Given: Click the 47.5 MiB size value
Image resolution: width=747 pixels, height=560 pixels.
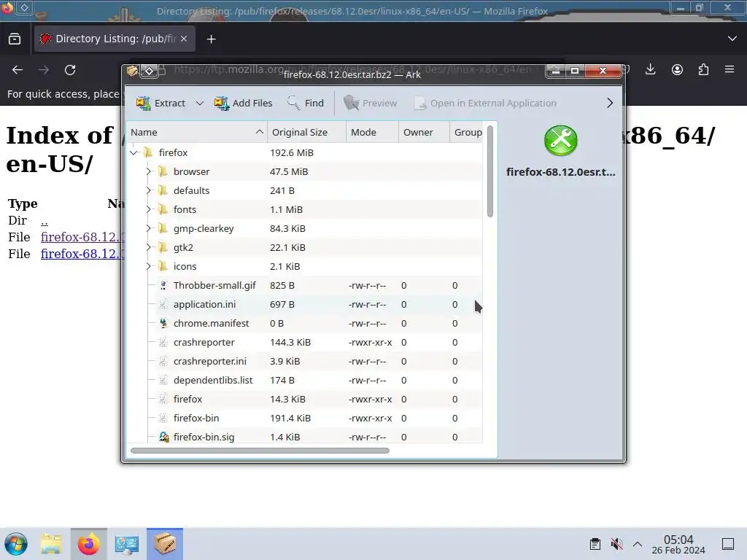Looking at the screenshot, I should point(289,171).
